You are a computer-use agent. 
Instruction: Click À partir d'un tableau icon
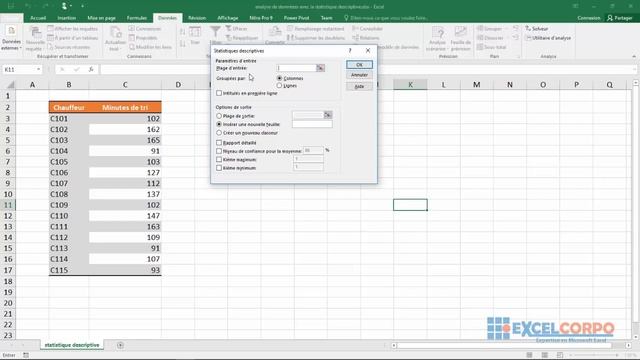click(x=51, y=38)
